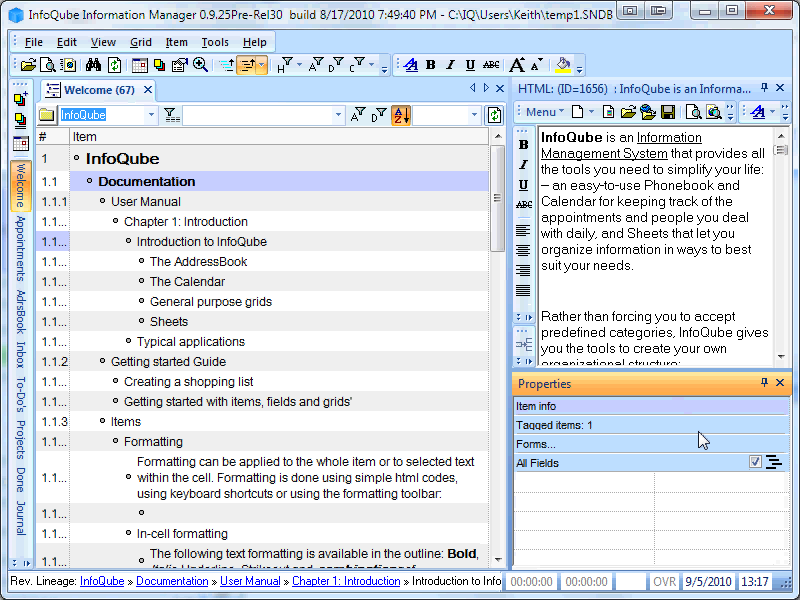Click the outline grid vertical scrollbar thumb

[x=497, y=198]
